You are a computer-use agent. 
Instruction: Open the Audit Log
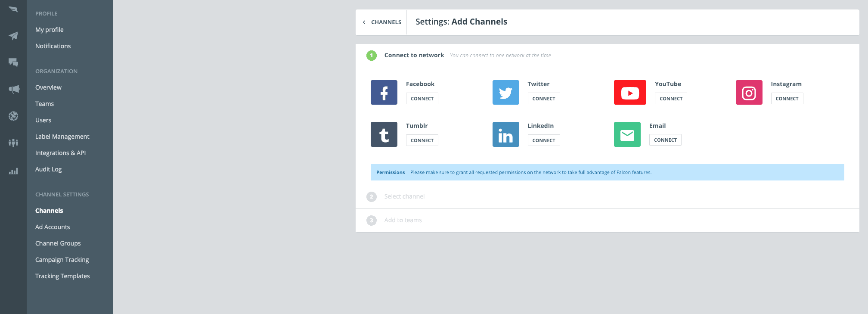pyautogui.click(x=49, y=169)
